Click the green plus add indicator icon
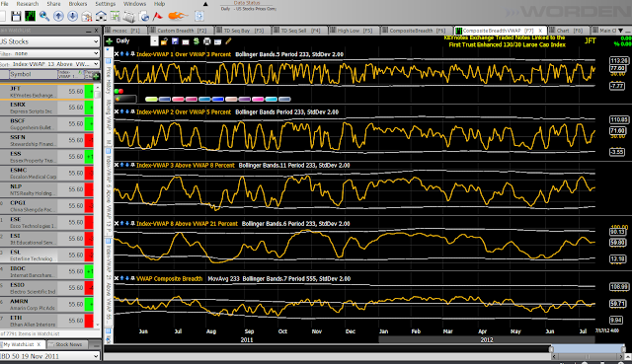Viewport: 632px width, 364px height. pos(110,41)
